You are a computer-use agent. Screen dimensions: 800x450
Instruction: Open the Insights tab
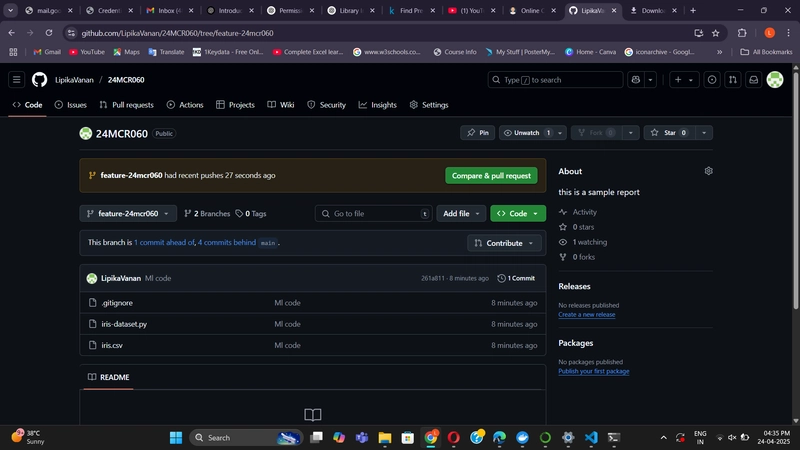click(x=378, y=105)
